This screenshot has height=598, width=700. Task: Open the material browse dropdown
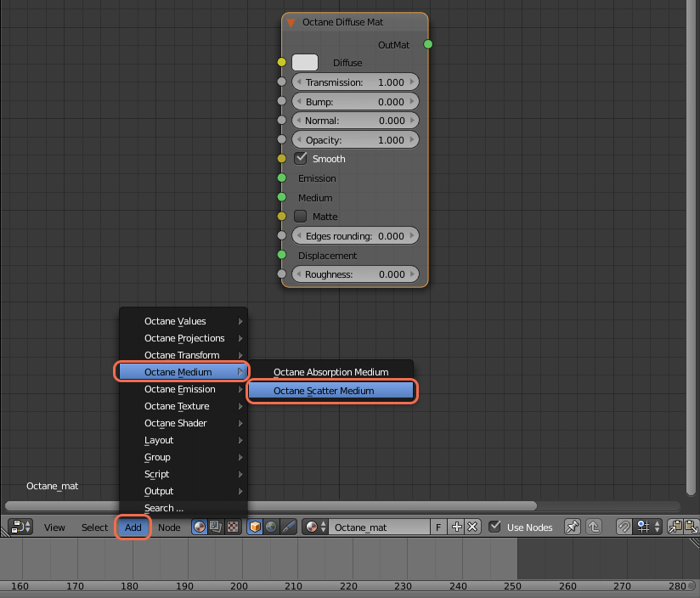point(315,527)
